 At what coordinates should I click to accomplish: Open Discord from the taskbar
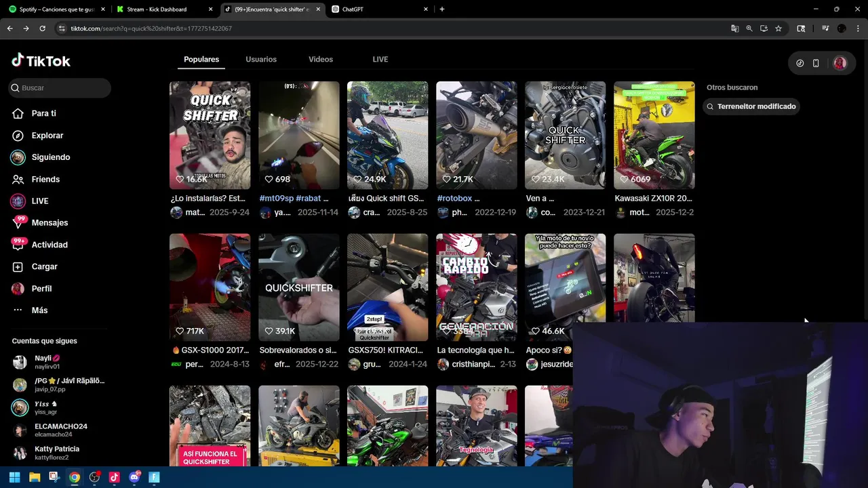click(134, 477)
